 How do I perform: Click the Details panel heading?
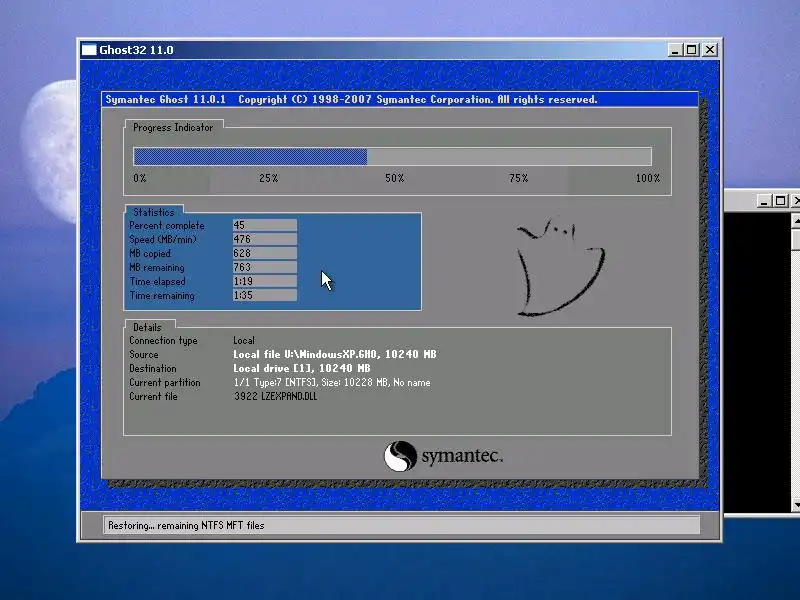[147, 328]
